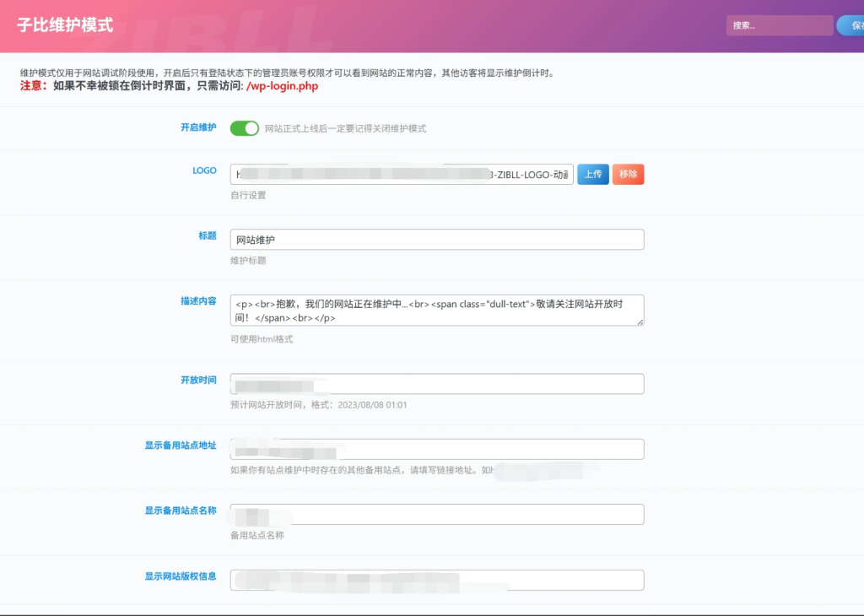Click the 显示备用站点名称 label
Viewport: 864px width, 616px height.
(x=181, y=511)
